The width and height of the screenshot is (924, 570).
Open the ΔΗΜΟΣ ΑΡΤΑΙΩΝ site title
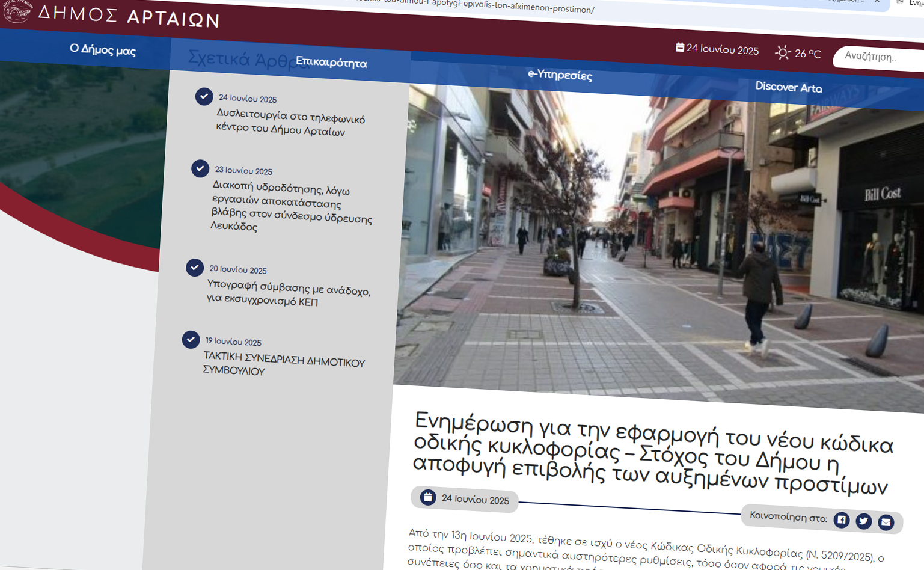coord(129,16)
